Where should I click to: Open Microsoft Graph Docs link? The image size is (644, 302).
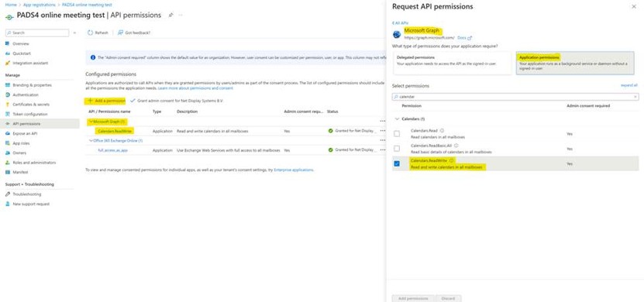[x=464, y=38]
